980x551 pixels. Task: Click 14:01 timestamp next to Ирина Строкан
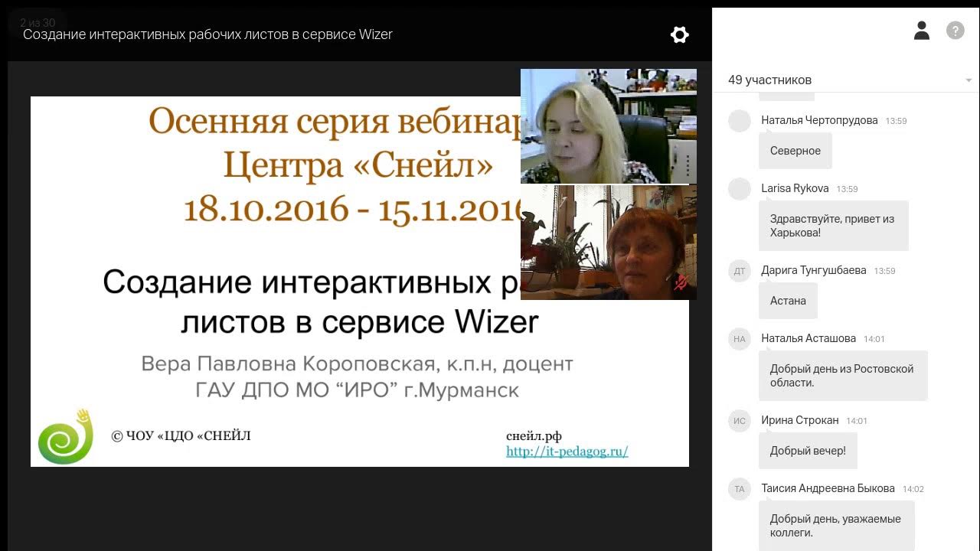coord(857,421)
